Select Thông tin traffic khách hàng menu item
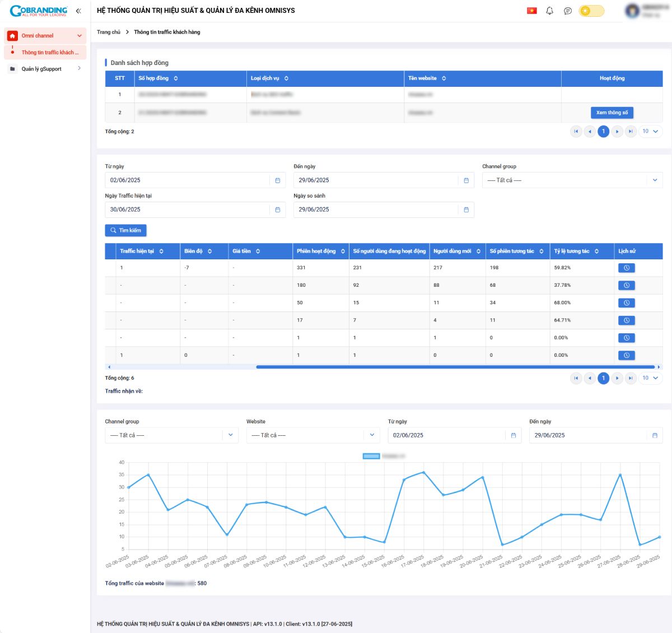 [49, 53]
